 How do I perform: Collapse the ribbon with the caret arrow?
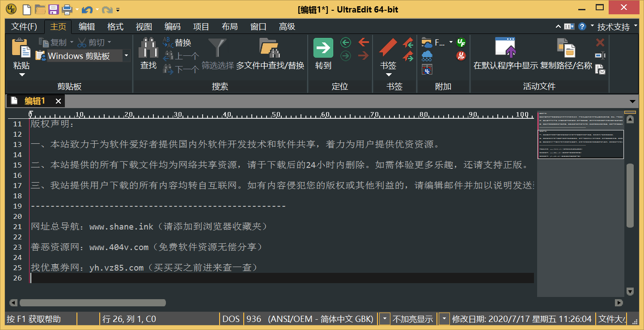[558, 26]
